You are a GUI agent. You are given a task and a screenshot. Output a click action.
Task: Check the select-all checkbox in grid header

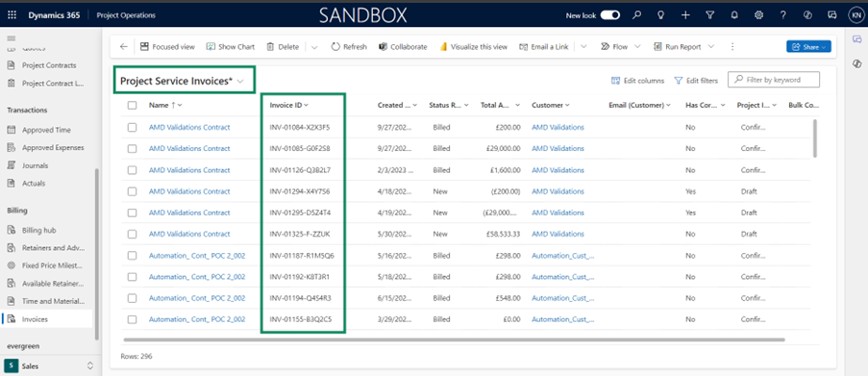coord(132,105)
